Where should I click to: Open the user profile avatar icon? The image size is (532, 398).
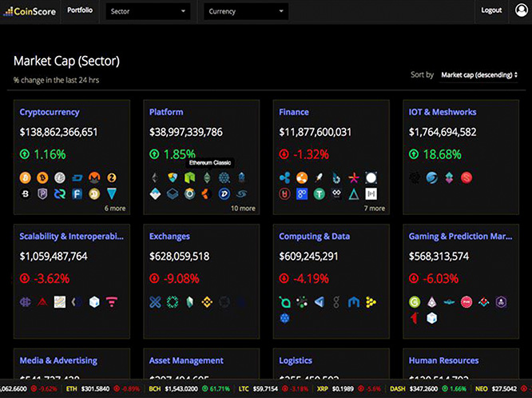522,10
